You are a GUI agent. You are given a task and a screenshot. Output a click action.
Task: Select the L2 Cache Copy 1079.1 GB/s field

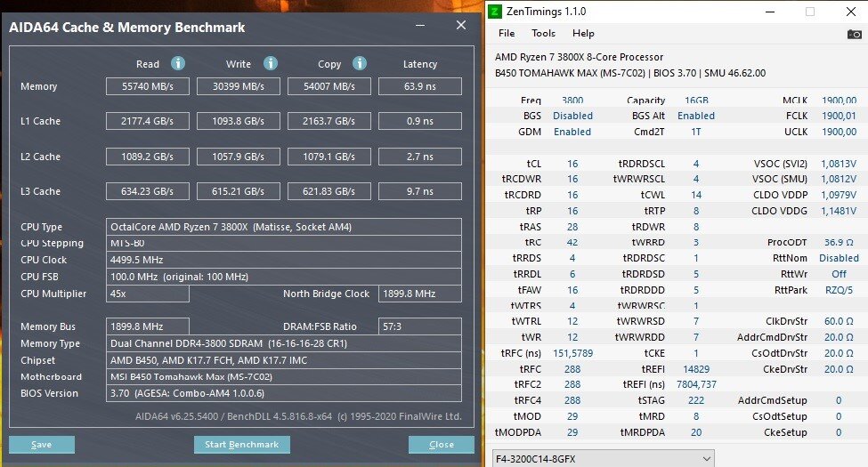tap(329, 157)
